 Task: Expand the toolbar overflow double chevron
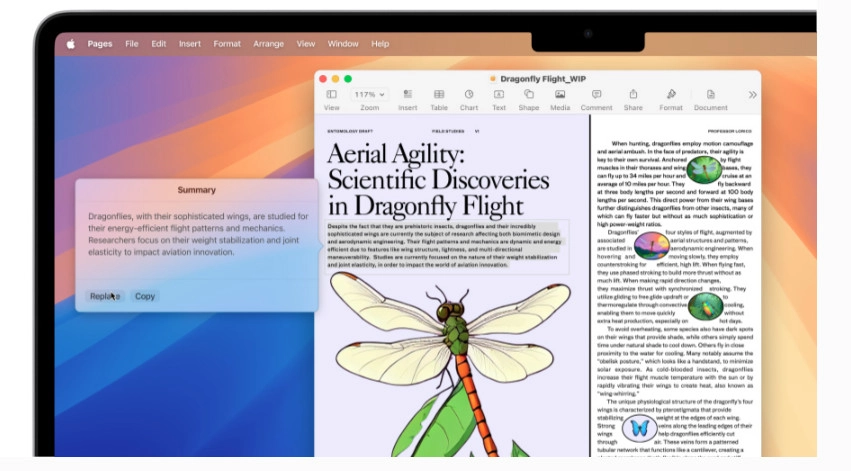(x=752, y=95)
